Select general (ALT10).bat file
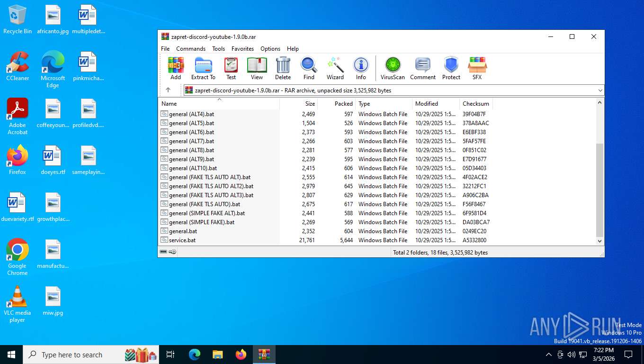The image size is (644, 364). tap(193, 168)
